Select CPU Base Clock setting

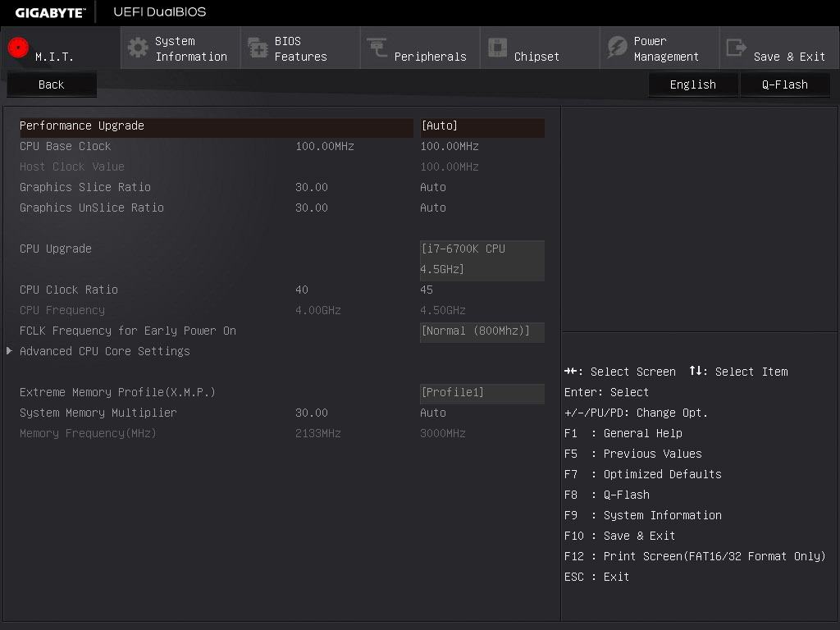pos(66,146)
